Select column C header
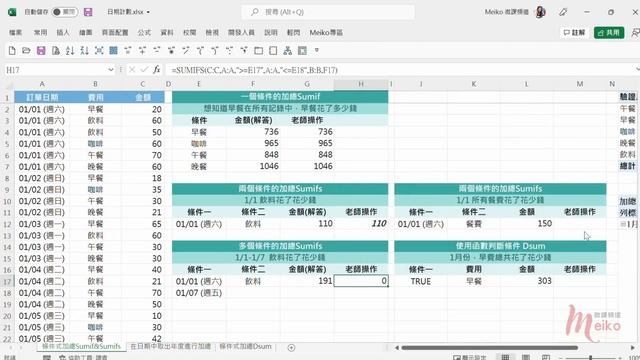This screenshot has height=360, width=640. (x=142, y=84)
